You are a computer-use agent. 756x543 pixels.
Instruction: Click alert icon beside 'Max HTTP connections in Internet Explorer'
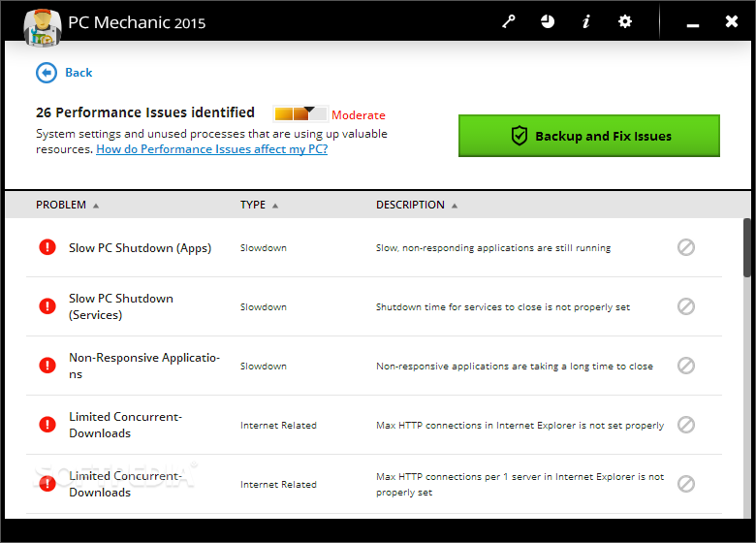(47, 425)
